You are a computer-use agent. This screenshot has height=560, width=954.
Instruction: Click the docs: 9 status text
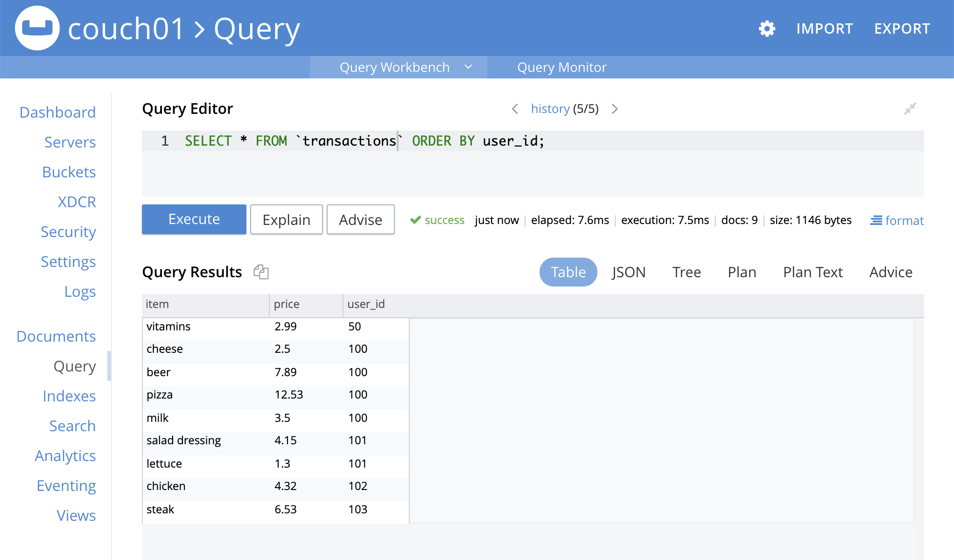740,220
